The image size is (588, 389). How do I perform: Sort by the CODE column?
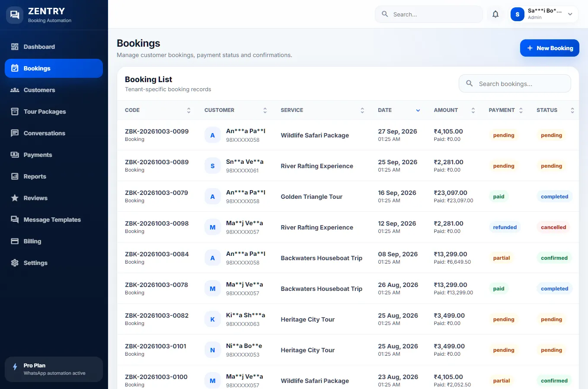click(189, 110)
